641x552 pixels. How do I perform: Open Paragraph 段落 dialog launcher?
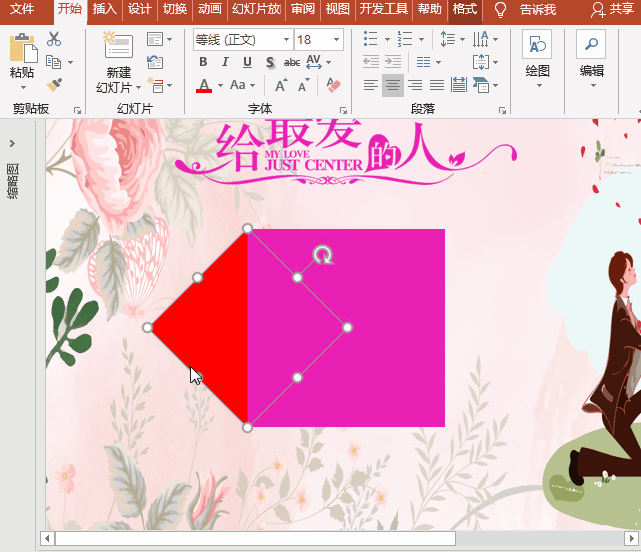[502, 110]
